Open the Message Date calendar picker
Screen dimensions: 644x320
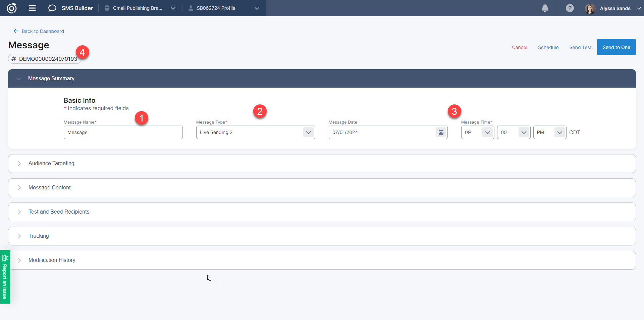pyautogui.click(x=441, y=132)
